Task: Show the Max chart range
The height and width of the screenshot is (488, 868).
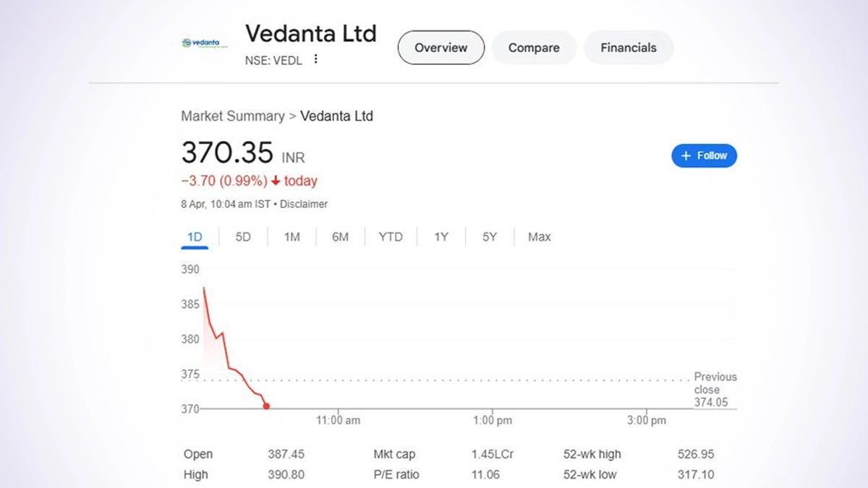Action: click(539, 237)
